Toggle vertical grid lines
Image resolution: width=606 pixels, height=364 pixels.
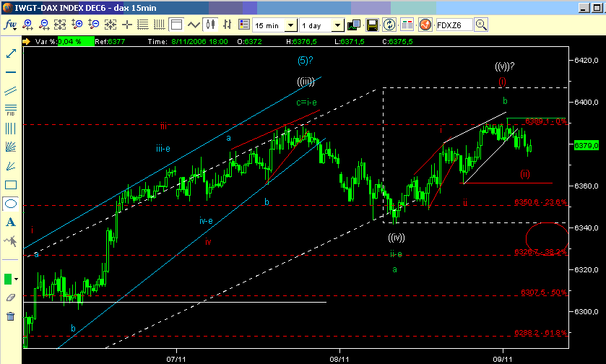pos(159,25)
